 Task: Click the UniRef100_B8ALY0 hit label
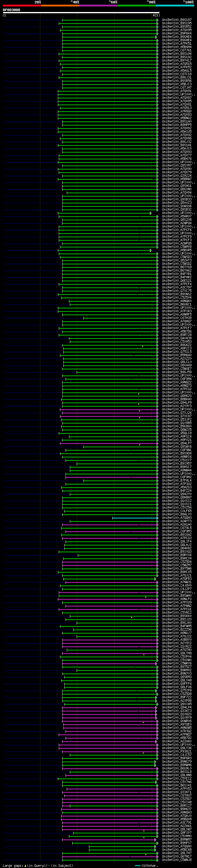point(177,515)
